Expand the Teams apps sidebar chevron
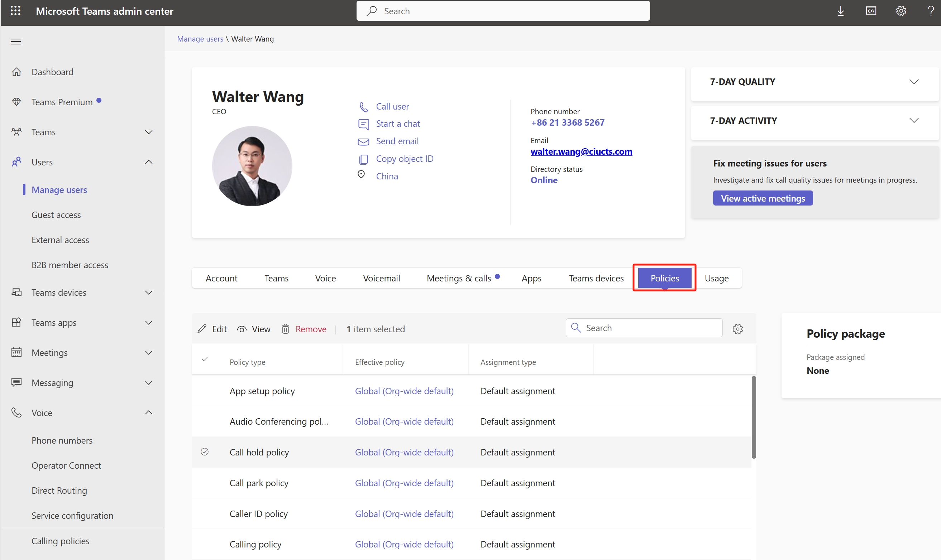The height and width of the screenshot is (560, 941). click(149, 323)
